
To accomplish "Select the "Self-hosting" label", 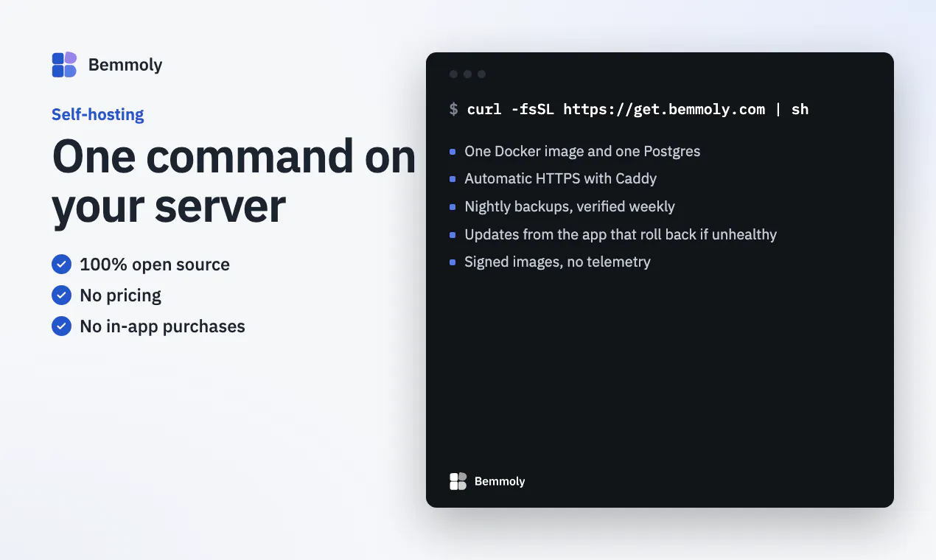I will 98,114.
